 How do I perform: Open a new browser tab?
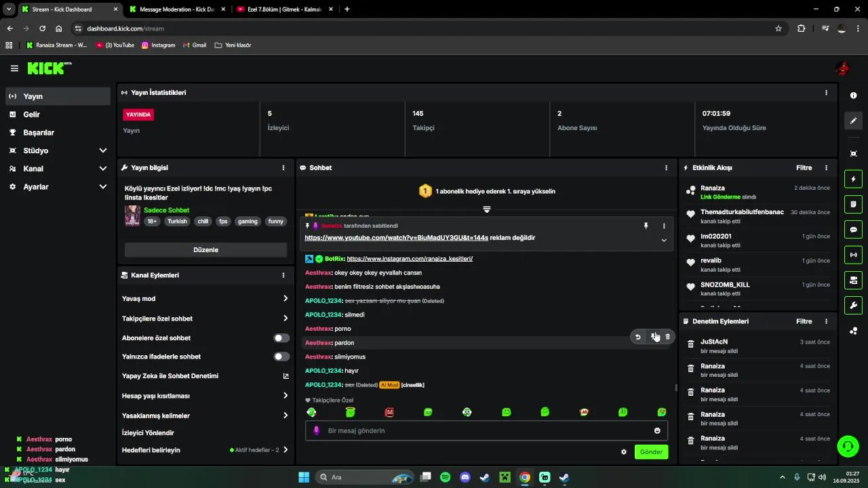click(347, 9)
